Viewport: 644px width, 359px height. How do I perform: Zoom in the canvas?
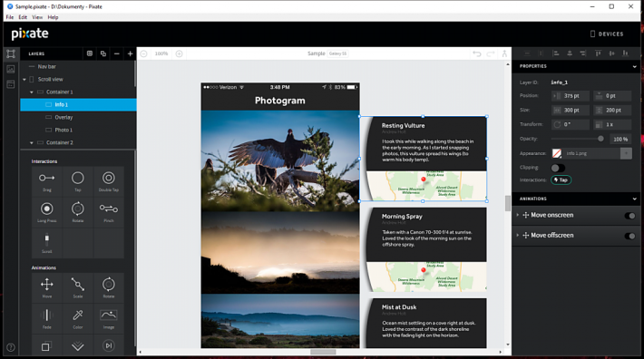click(x=179, y=53)
